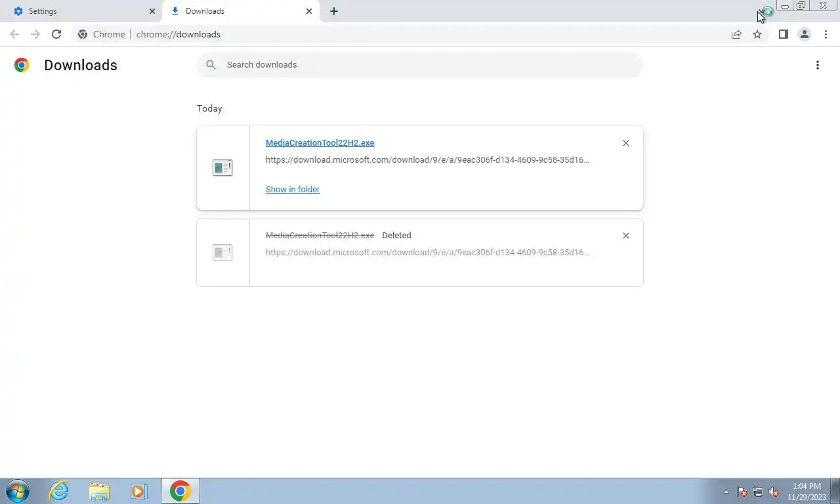Image resolution: width=840 pixels, height=504 pixels.
Task: Open the Chrome profile avatar menu
Action: (804, 34)
